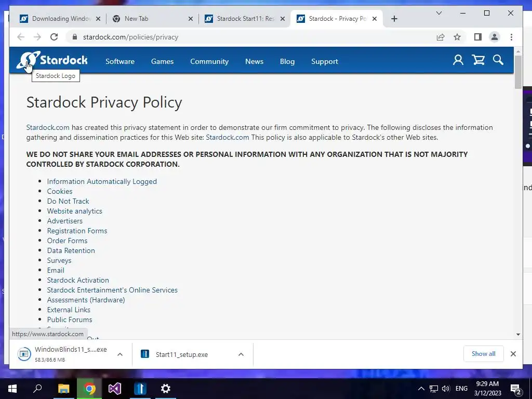This screenshot has height=399, width=532.
Task: Open the Support menu item
Action: (x=324, y=61)
